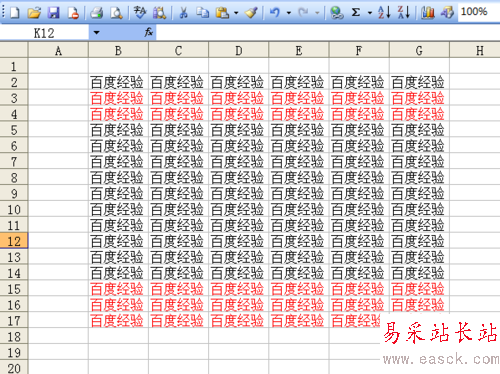This screenshot has height=374, width=500.
Task: Click empty cell A1
Action: click(x=58, y=66)
